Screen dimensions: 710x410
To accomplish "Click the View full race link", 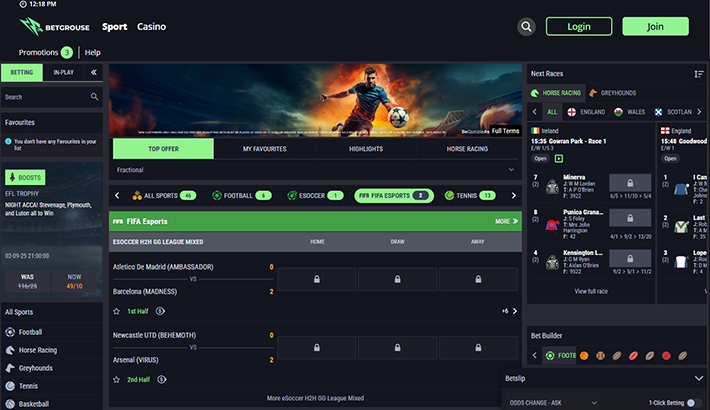I will click(593, 290).
